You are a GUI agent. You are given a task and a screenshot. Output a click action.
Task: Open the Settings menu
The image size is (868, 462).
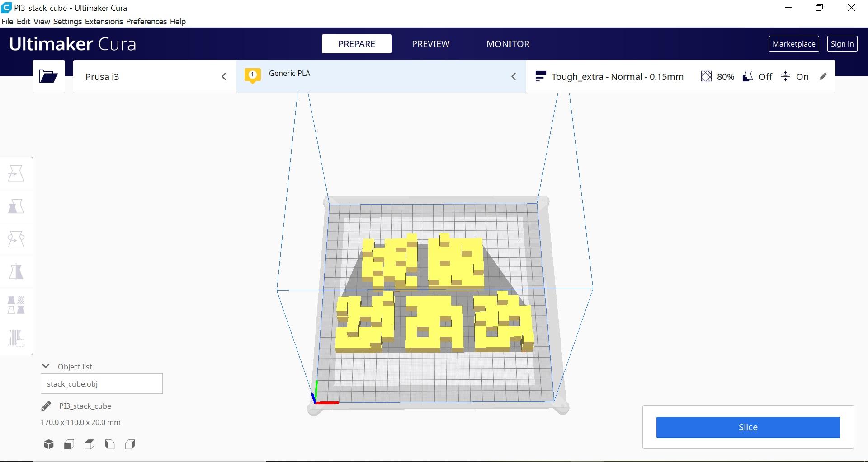67,22
